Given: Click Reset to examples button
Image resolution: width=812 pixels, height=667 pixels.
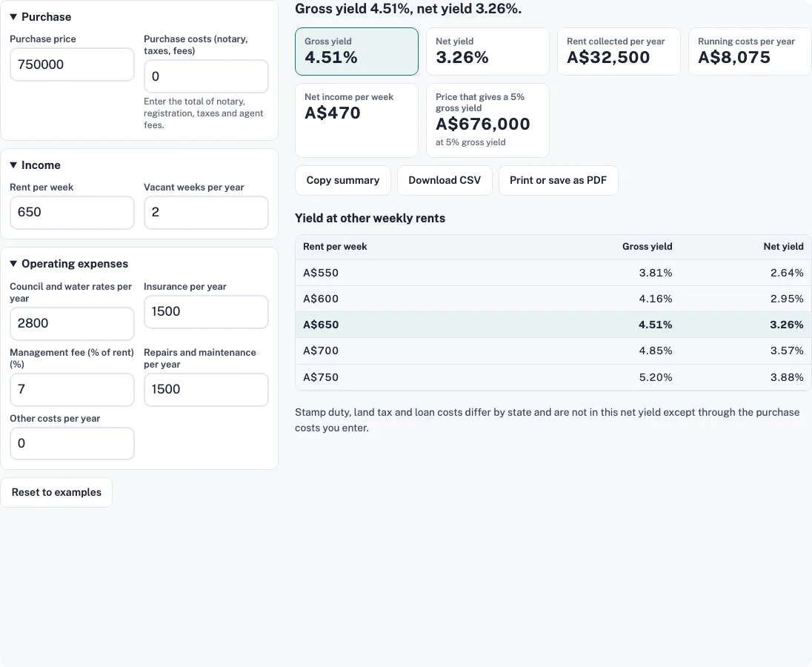Looking at the screenshot, I should tap(56, 493).
